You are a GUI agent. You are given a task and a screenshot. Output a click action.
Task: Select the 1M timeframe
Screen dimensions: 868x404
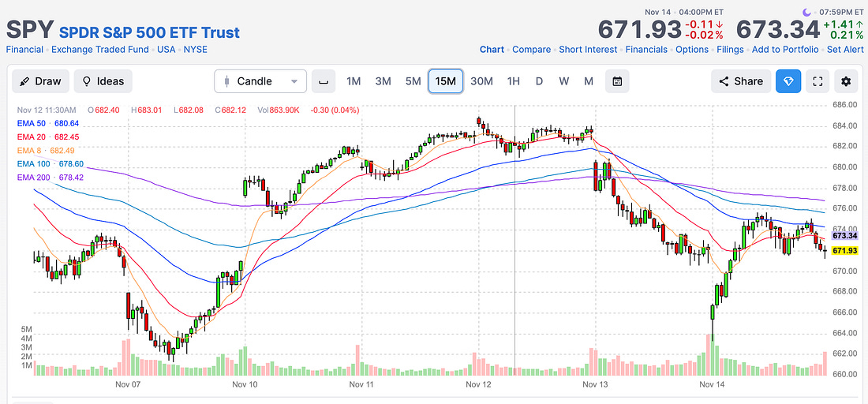(354, 81)
